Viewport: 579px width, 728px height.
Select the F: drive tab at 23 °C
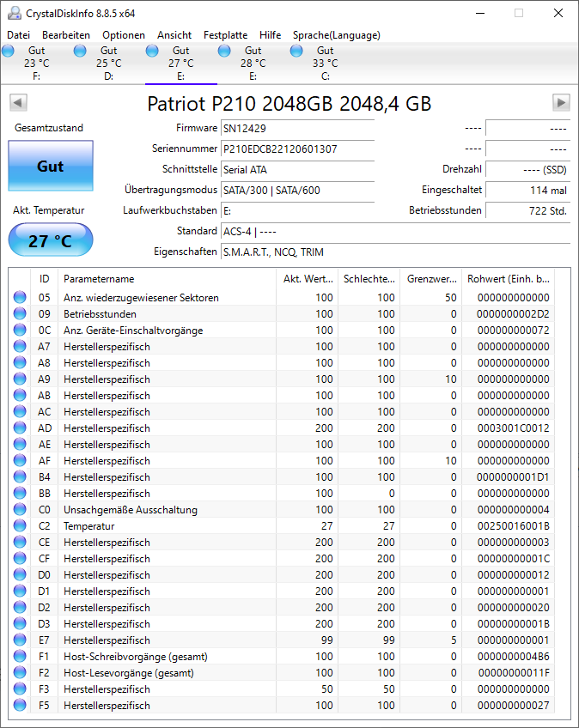coord(37,64)
